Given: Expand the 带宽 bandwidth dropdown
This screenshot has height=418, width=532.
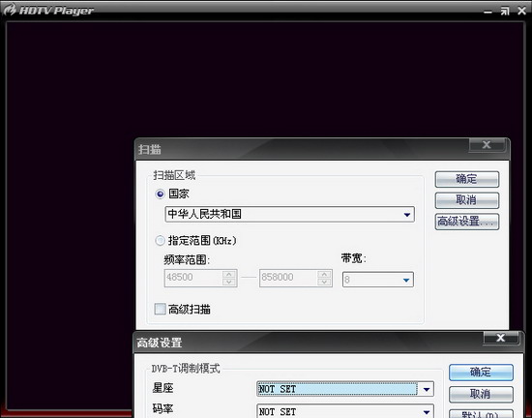Looking at the screenshot, I should click(378, 280).
